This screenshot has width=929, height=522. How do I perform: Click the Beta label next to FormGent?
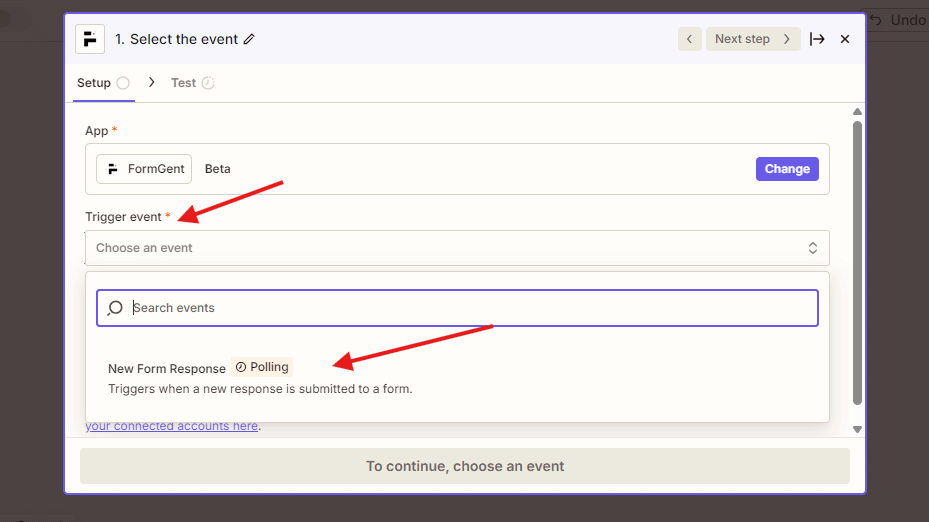217,169
